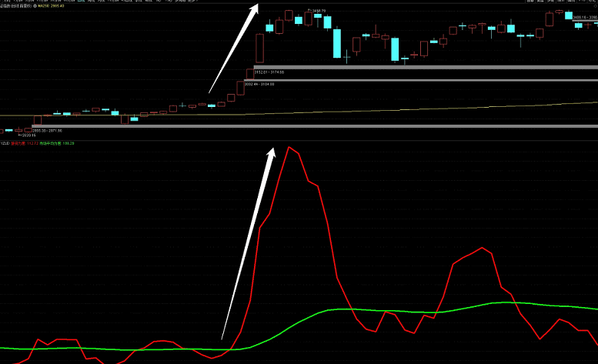Click the green indicator value 189.29
This screenshot has height=364, width=598.
point(68,143)
